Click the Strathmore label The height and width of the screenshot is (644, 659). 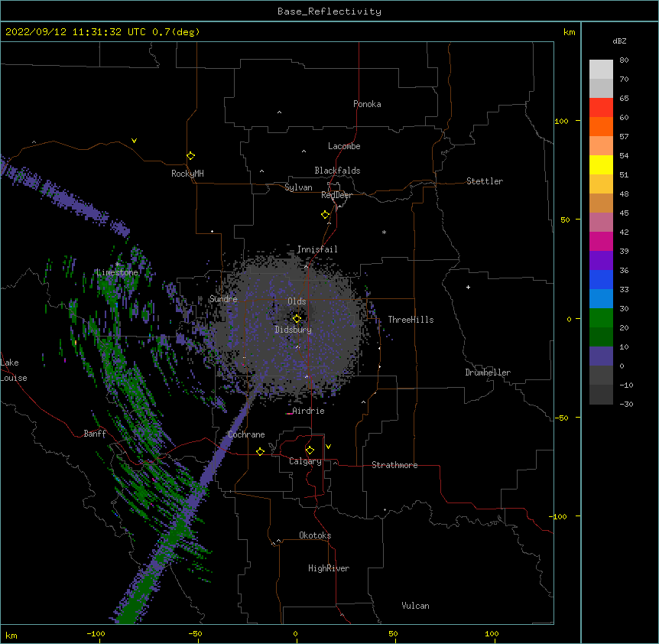click(x=394, y=465)
